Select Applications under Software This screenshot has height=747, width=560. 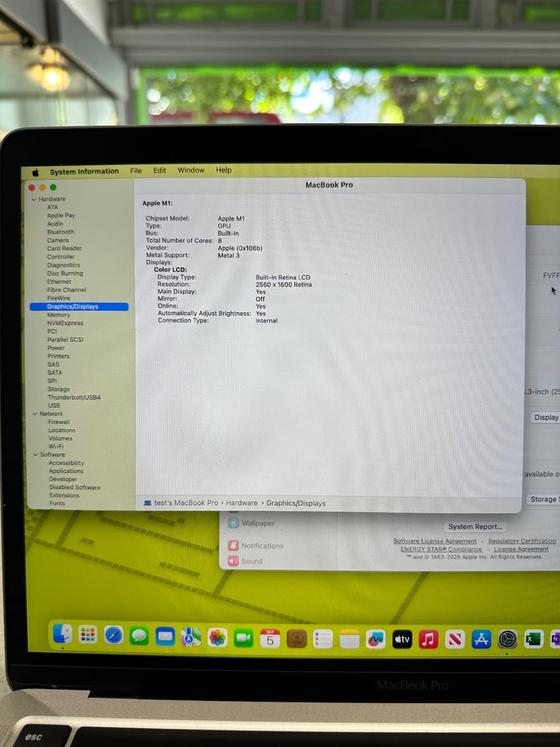click(66, 471)
